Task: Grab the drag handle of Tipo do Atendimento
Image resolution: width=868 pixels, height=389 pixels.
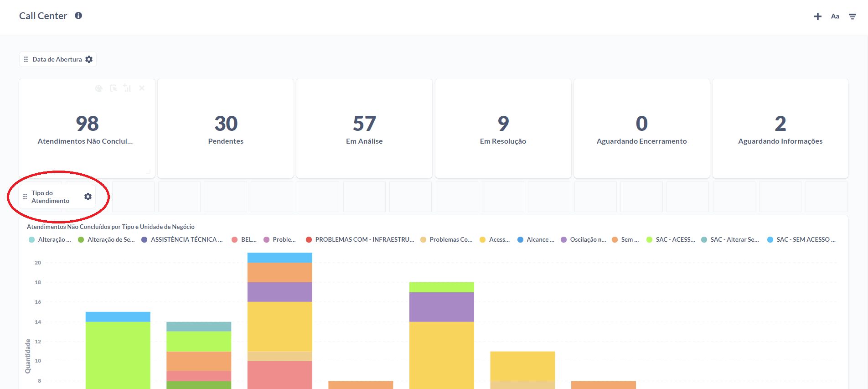Action: 25,197
